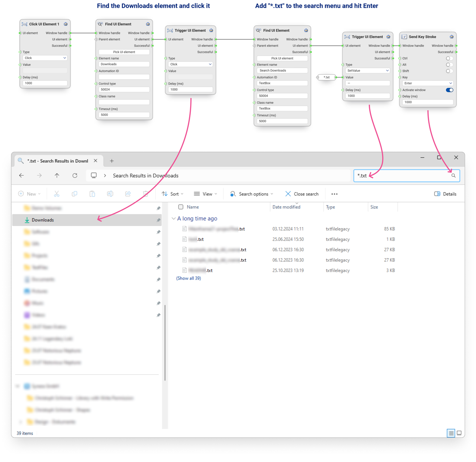Click the second Trigger UI Element robot icon

pyautogui.click(x=388, y=37)
